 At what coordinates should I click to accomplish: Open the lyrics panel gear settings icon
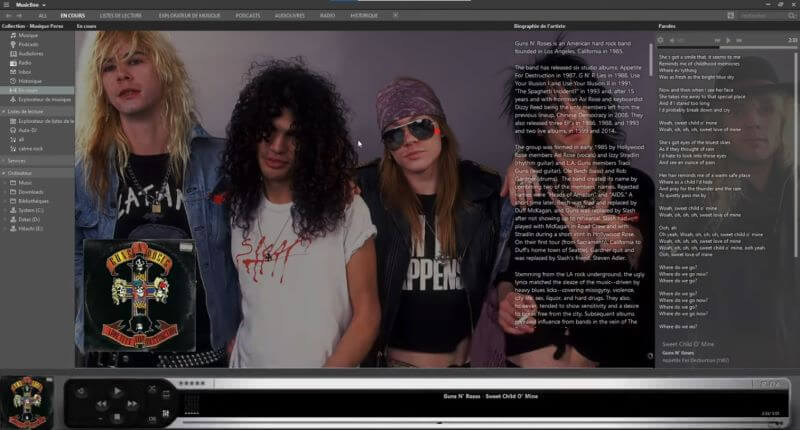661,40
